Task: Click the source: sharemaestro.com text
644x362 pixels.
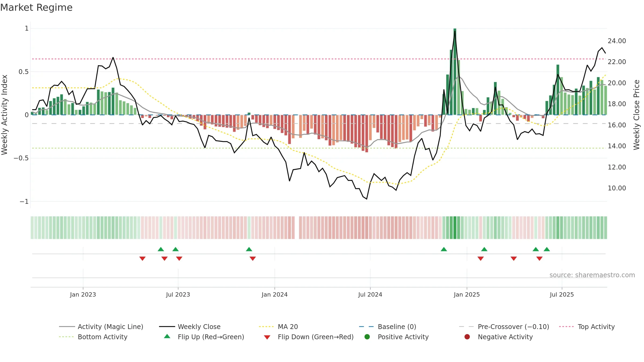Action: pos(592,275)
